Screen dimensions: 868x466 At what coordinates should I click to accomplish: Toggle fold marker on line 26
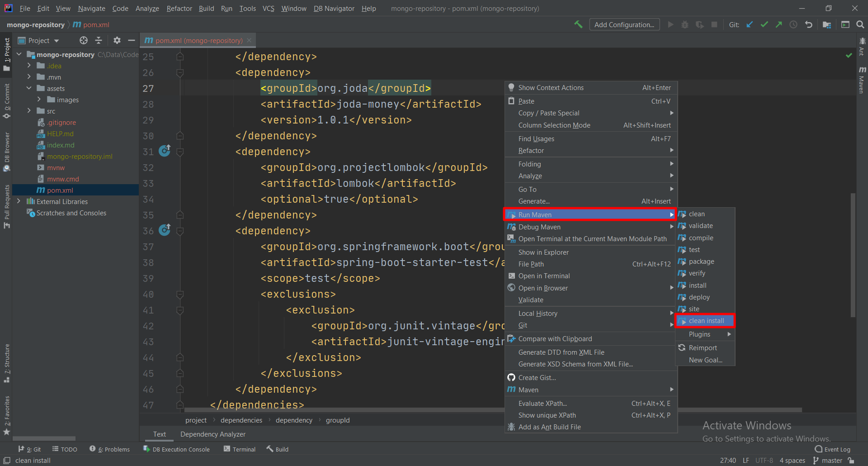(x=180, y=72)
